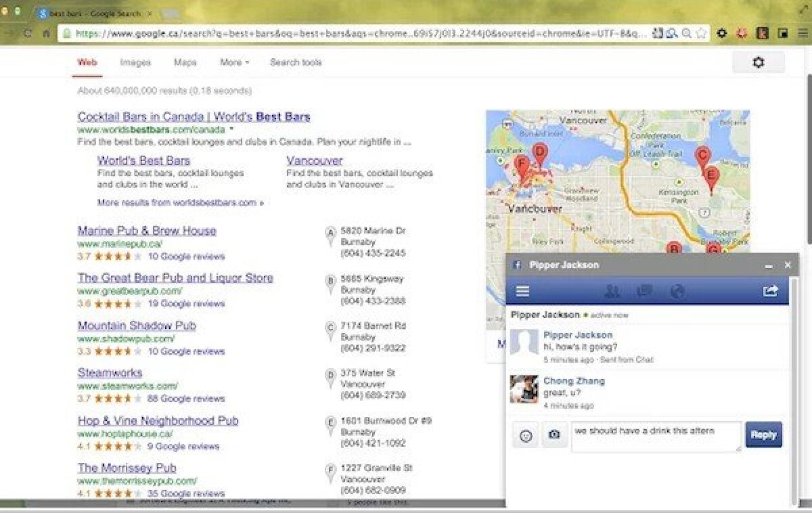The width and height of the screenshot is (812, 513).
Task: Expand the More dropdown in the search toolbar
Action: 233,62
